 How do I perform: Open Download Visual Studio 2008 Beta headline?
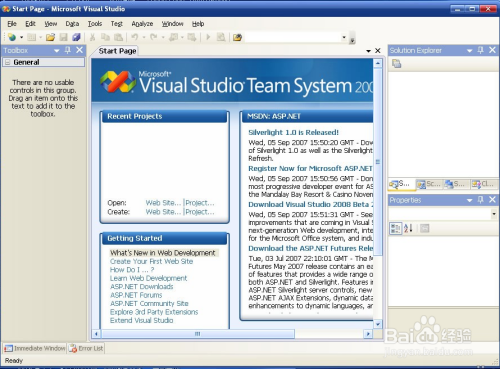311,204
